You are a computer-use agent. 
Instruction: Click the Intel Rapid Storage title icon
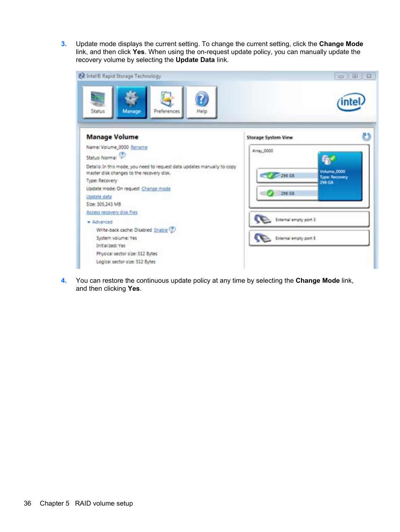pyautogui.click(x=82, y=76)
